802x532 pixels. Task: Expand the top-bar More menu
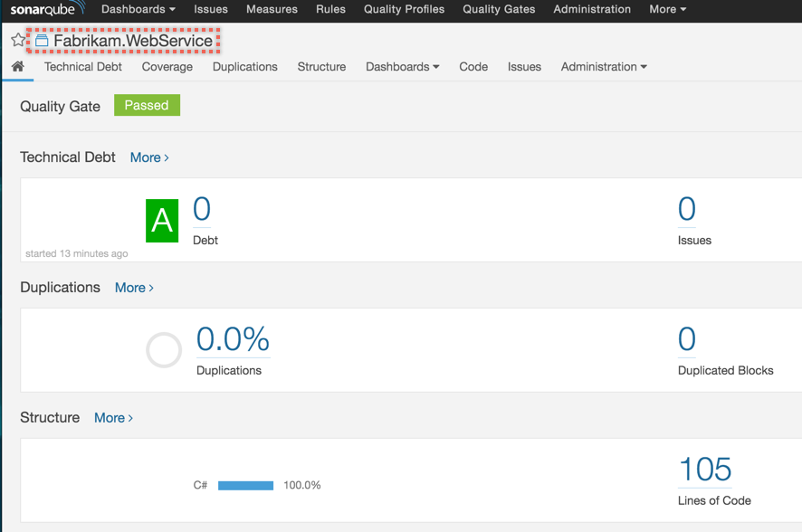click(667, 9)
